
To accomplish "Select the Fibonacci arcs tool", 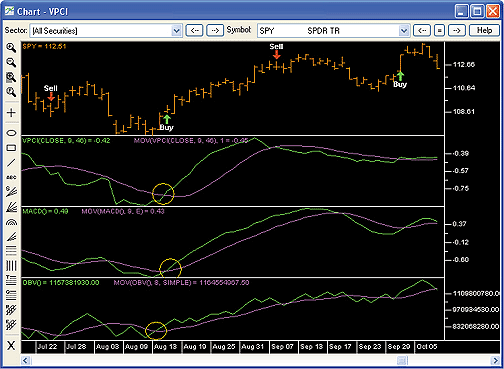I will [11, 222].
